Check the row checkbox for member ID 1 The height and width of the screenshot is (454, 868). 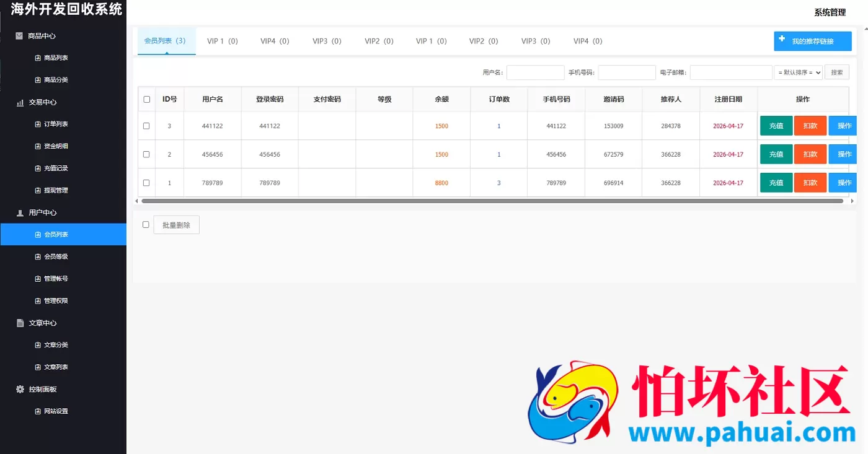coord(146,183)
